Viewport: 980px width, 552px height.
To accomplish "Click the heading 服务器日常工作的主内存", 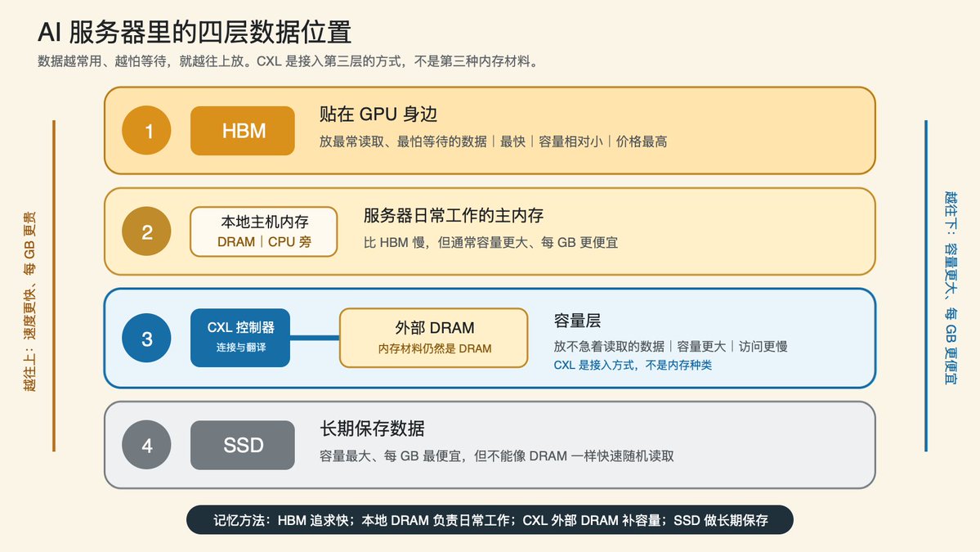I will pos(453,216).
